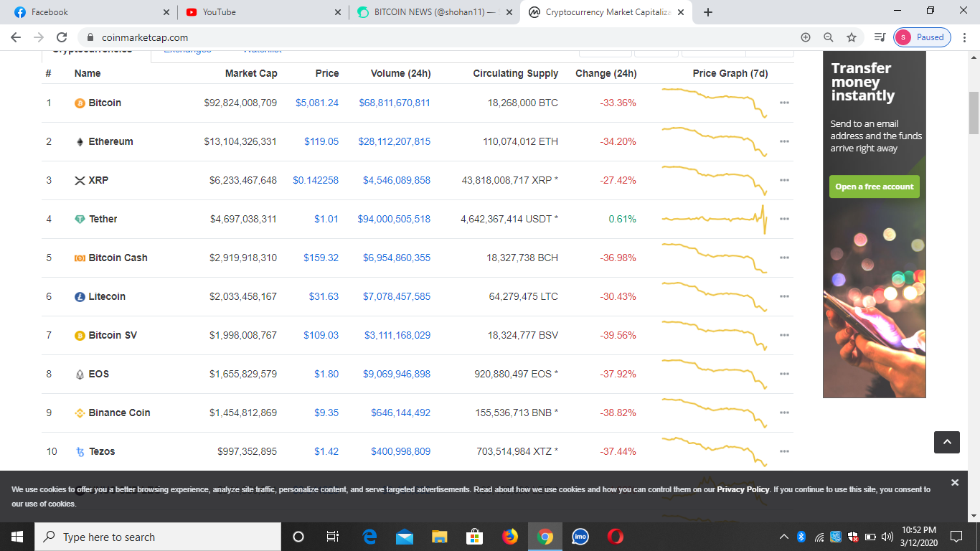Open the Bitcoin 7-day price graph
Screen dimensions: 980x551
715,103
